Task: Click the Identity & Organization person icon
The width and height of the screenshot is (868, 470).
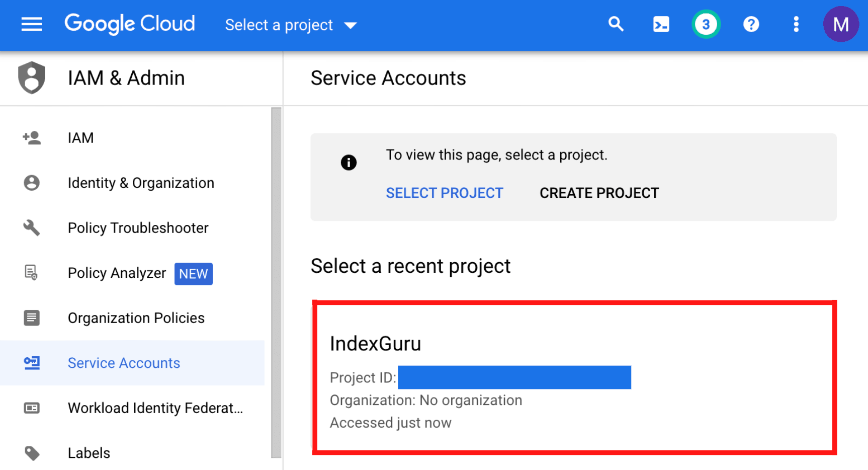Action: click(32, 183)
